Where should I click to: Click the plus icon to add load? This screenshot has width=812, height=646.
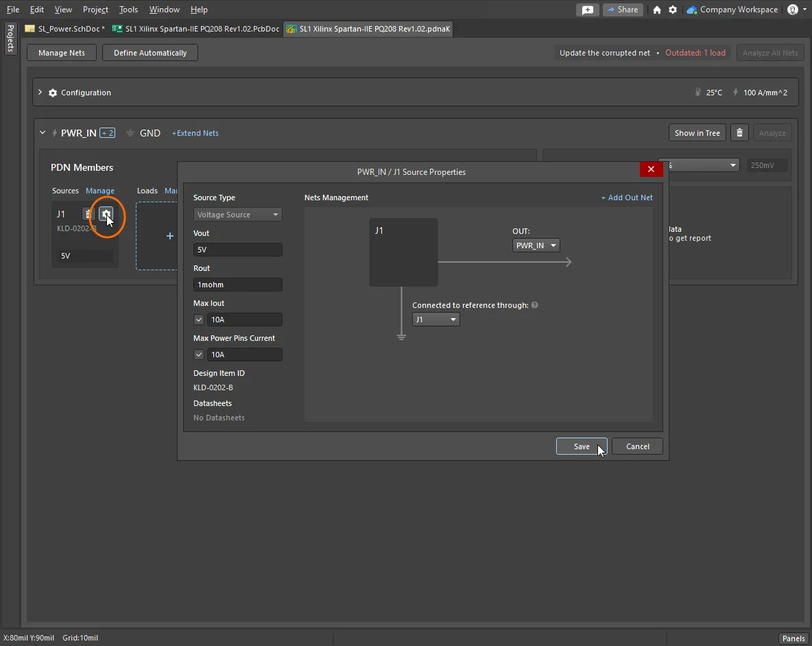(170, 236)
